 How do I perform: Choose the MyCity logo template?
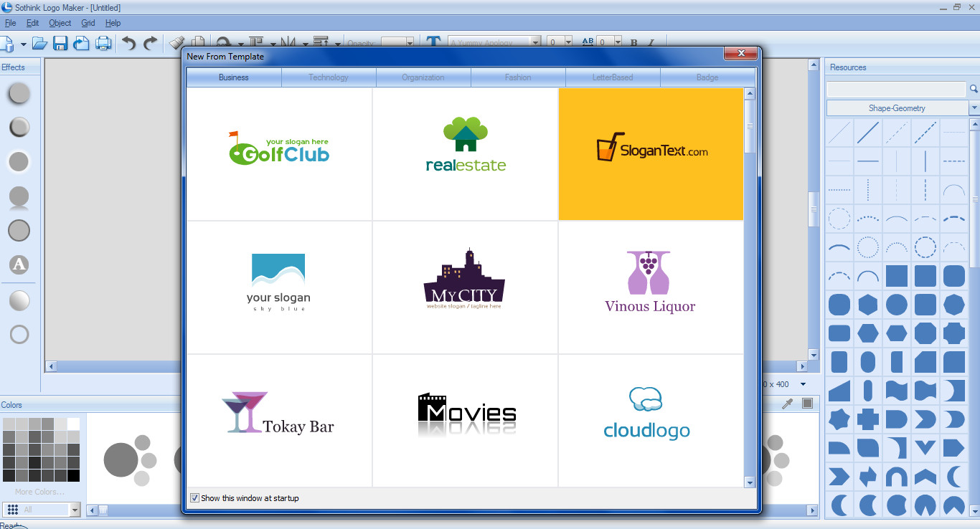466,287
